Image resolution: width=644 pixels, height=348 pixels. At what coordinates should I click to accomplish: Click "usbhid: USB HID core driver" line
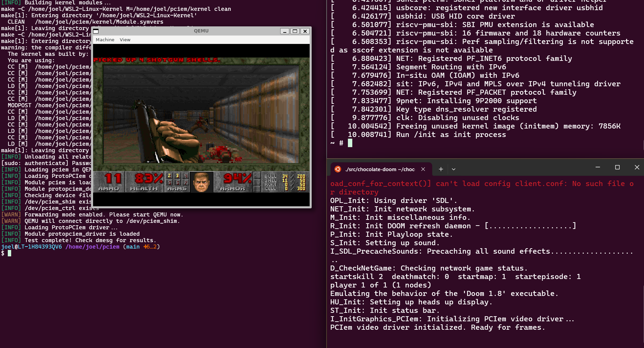[423, 16]
